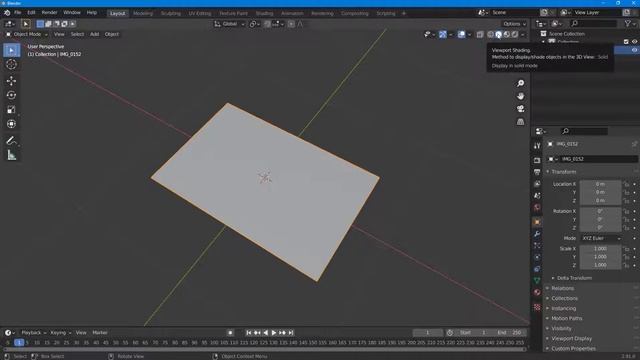The width and height of the screenshot is (640, 360).
Task: Click the pan view hand icon
Action: pyautogui.click(x=520, y=96)
